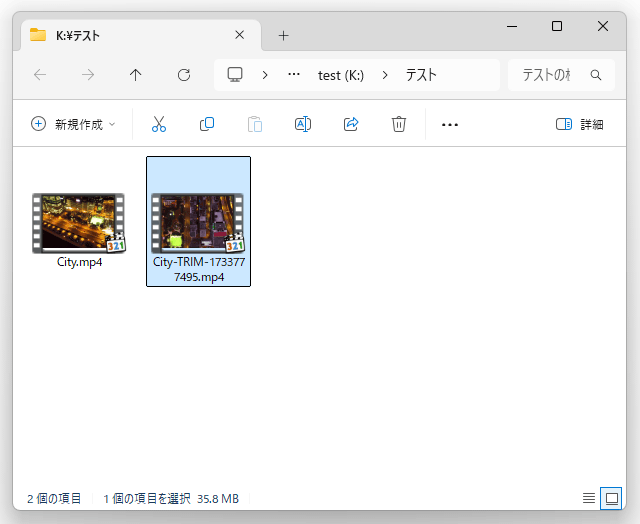Click テスト in the address bar
Screen dimensions: 640x524
(x=421, y=75)
